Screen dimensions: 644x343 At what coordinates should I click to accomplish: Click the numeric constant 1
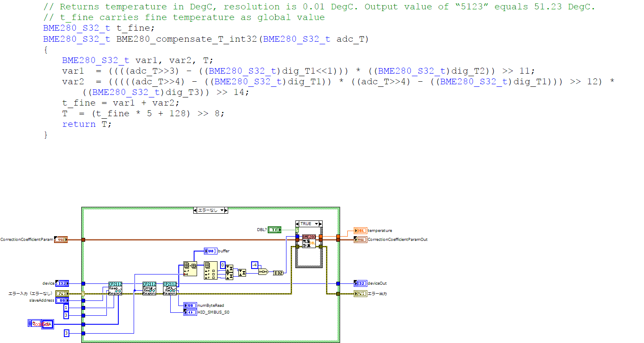pyautogui.click(x=66, y=307)
